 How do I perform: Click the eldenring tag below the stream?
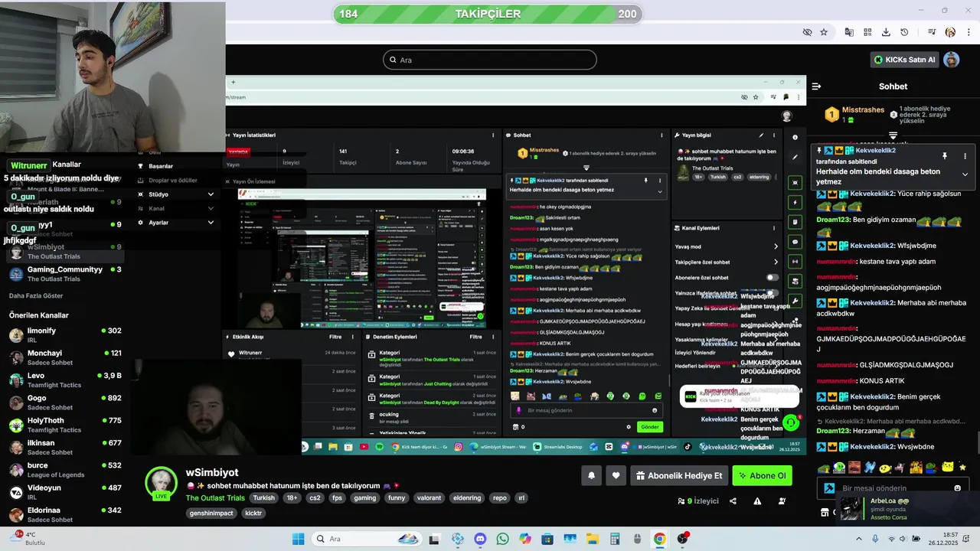pyautogui.click(x=467, y=497)
